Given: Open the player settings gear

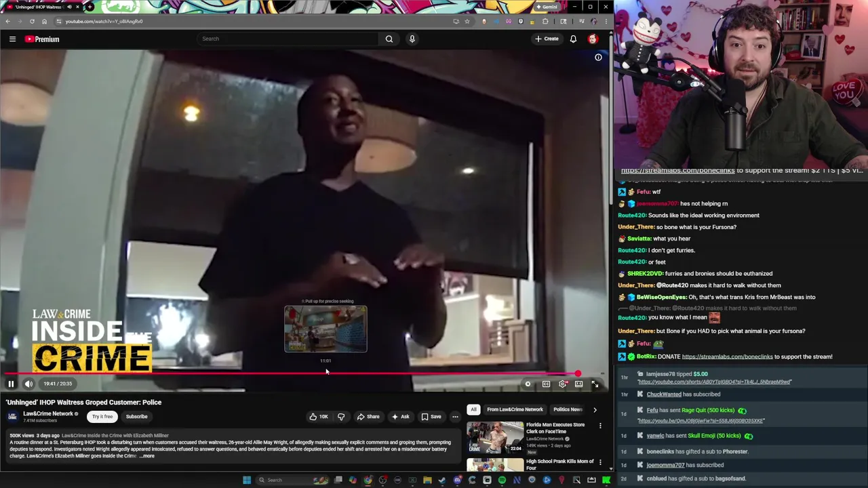Looking at the screenshot, I should tap(563, 384).
